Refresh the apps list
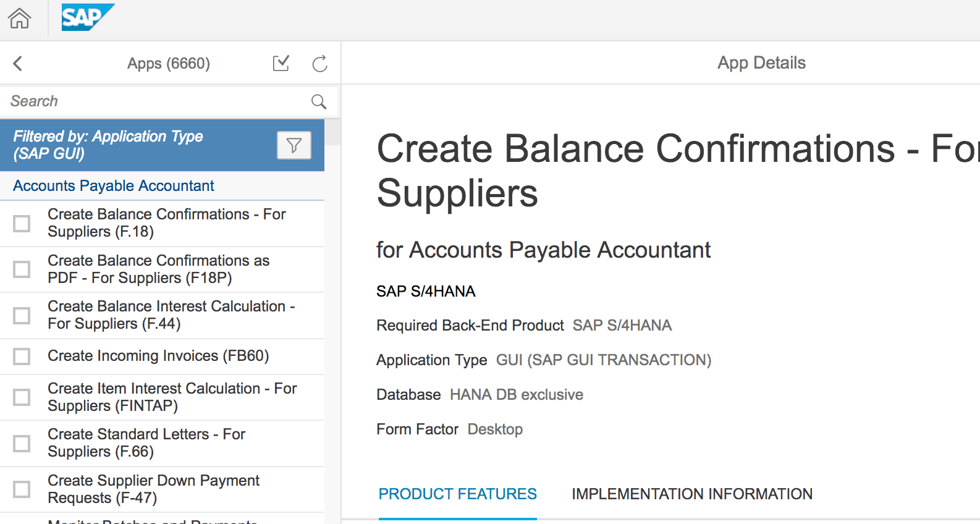 pos(319,63)
